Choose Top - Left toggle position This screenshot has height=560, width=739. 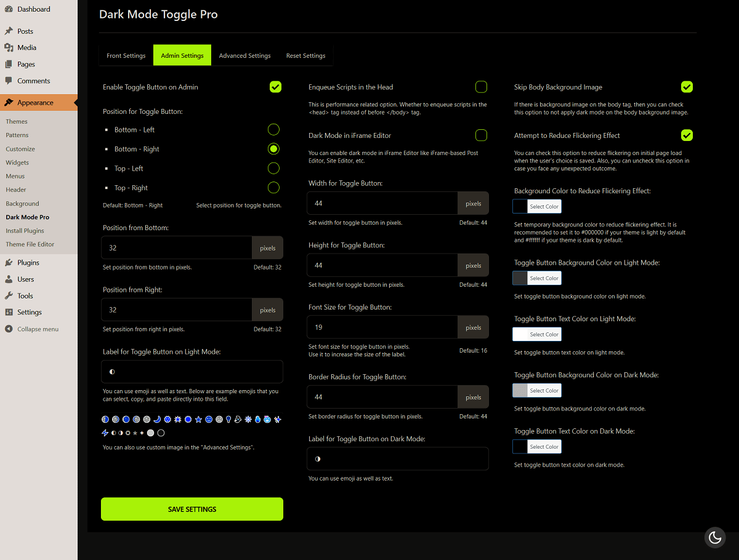click(273, 168)
